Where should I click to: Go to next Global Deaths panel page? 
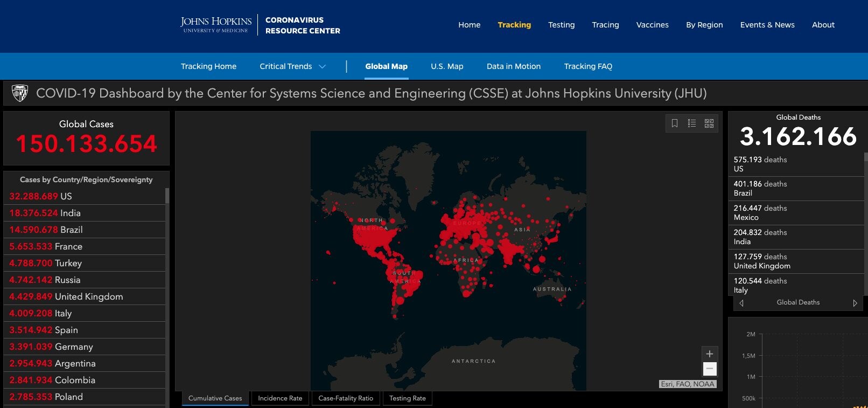pyautogui.click(x=855, y=303)
